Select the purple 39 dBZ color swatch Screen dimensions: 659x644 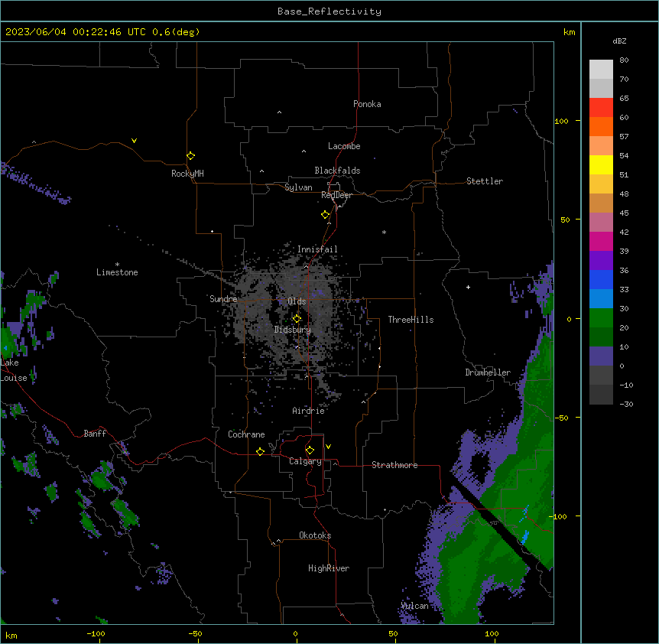pos(601,261)
